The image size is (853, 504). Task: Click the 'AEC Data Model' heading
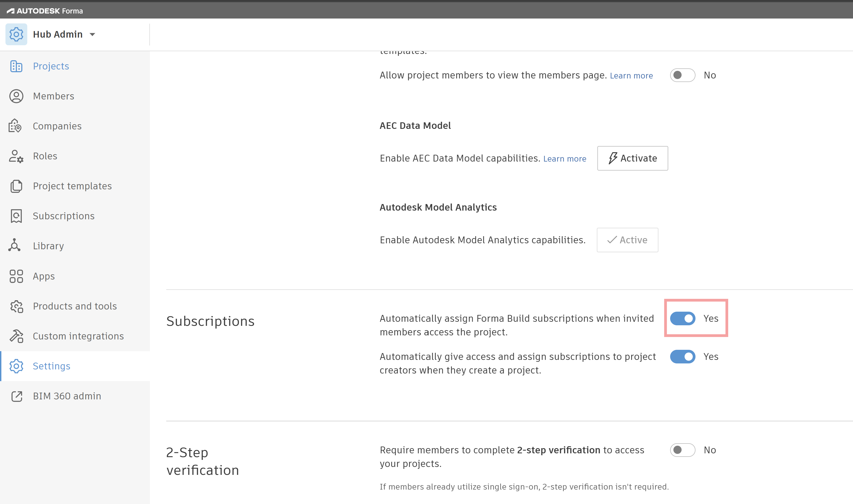pos(415,126)
